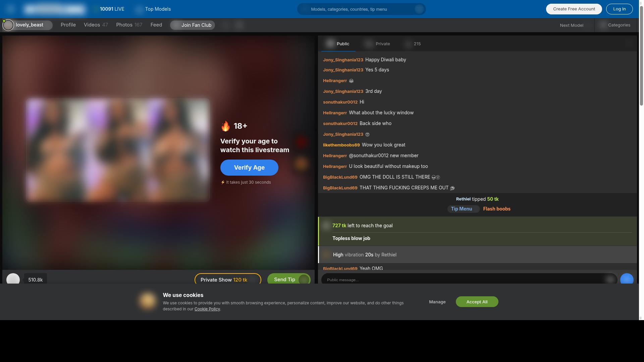Screen dimensions: 644x362
Task: Click the Send Tip button icon
Action: coord(304,280)
